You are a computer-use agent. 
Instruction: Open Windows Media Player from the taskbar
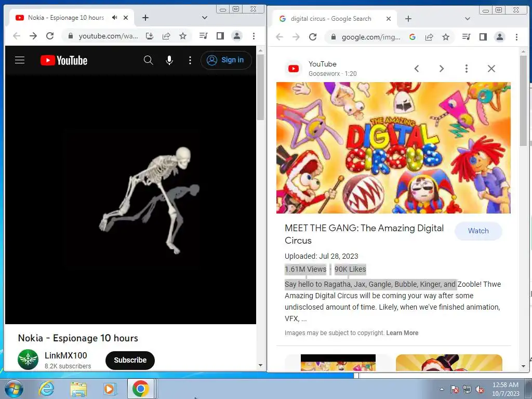point(110,389)
